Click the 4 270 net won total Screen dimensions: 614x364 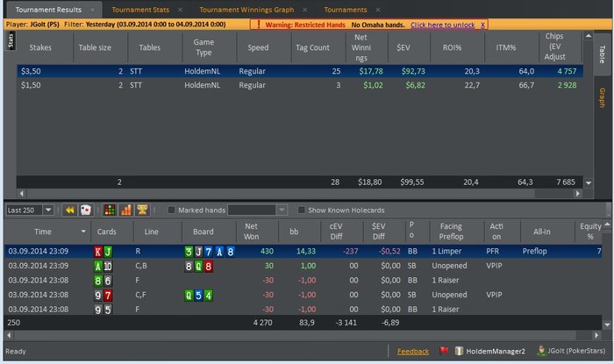(263, 323)
